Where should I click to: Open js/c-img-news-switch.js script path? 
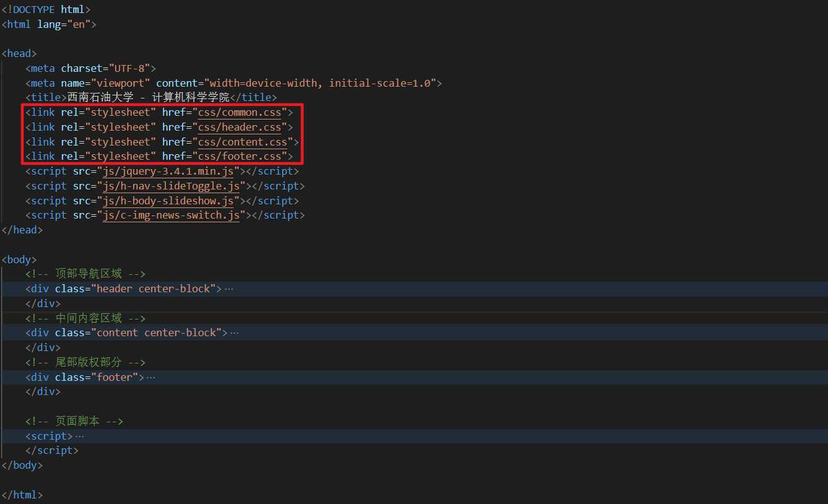tap(171, 215)
